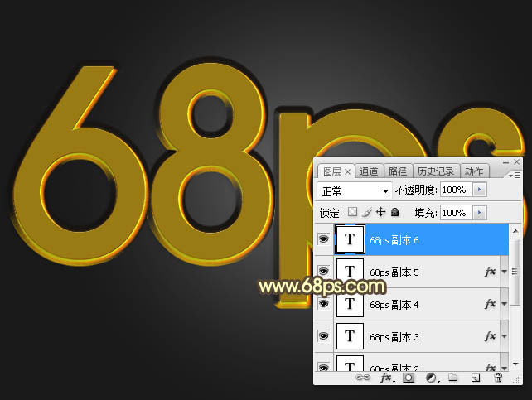Expand effects of 68ps 副本 5
The height and width of the screenshot is (400, 532).
(504, 272)
